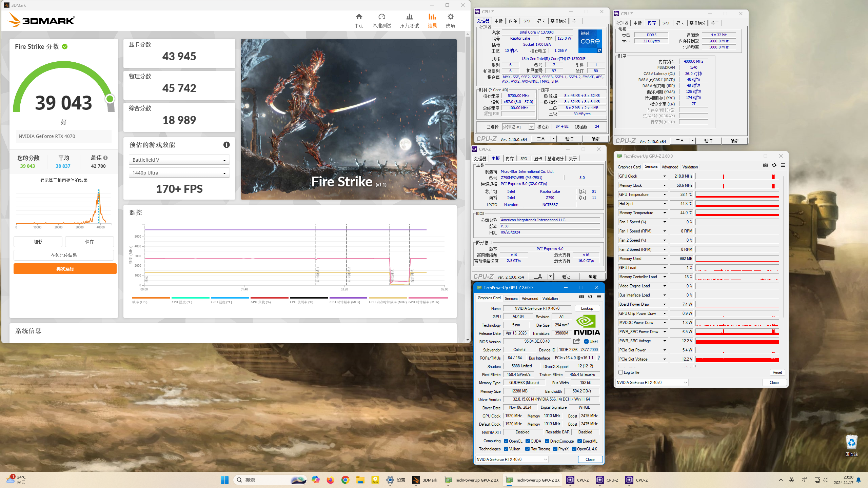Click camera icon in GPU-Z Graphics Card window
The width and height of the screenshot is (868, 488).
click(x=581, y=297)
